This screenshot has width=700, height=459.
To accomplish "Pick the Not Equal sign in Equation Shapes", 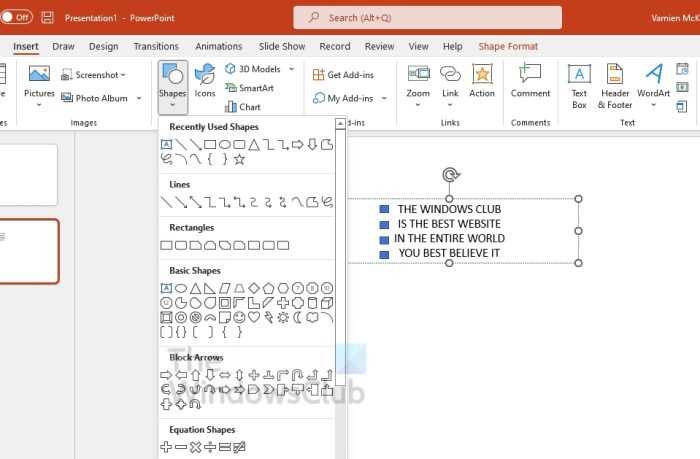I will point(239,446).
